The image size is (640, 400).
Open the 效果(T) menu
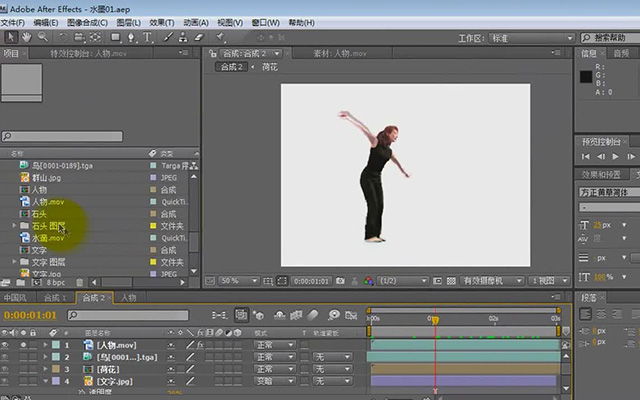coord(162,22)
